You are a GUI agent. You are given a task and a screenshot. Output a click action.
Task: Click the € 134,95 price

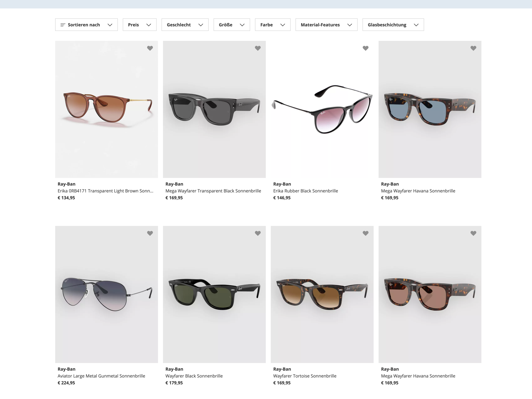tap(66, 198)
